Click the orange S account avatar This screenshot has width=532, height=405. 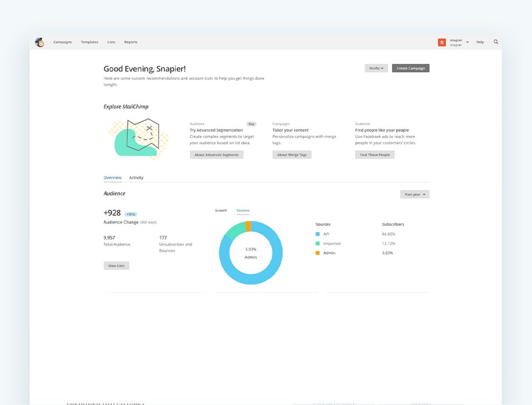[x=442, y=43]
